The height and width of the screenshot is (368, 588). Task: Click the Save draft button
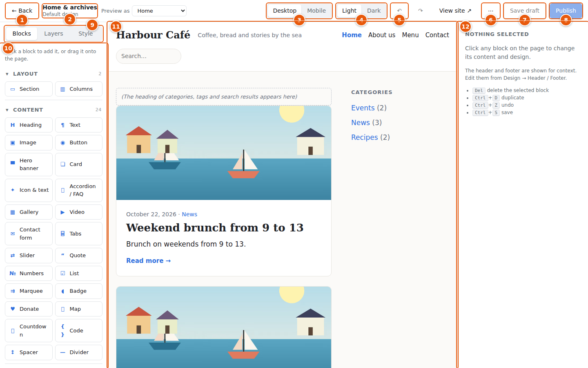[x=525, y=11]
